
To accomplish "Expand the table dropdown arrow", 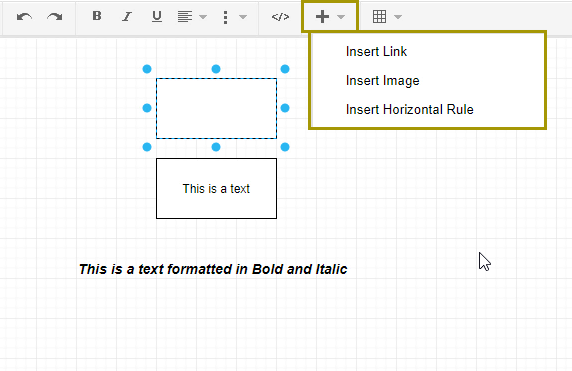I will 398,17.
